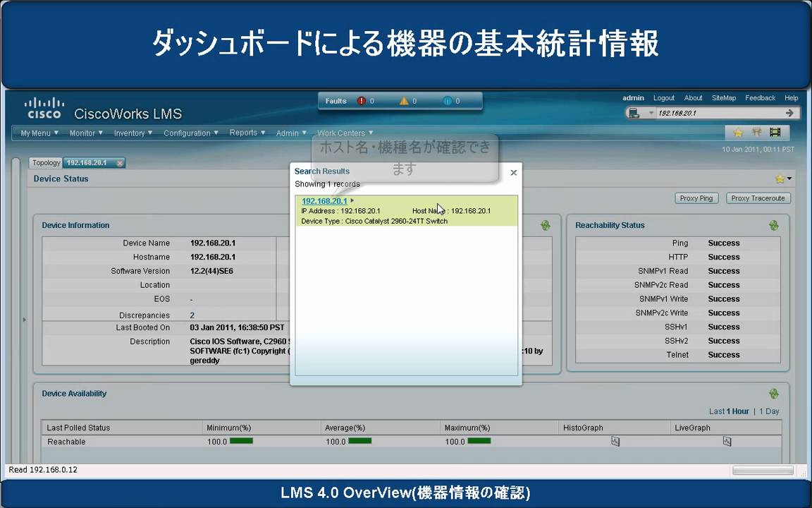Click the Last Booted On value

tap(237, 327)
